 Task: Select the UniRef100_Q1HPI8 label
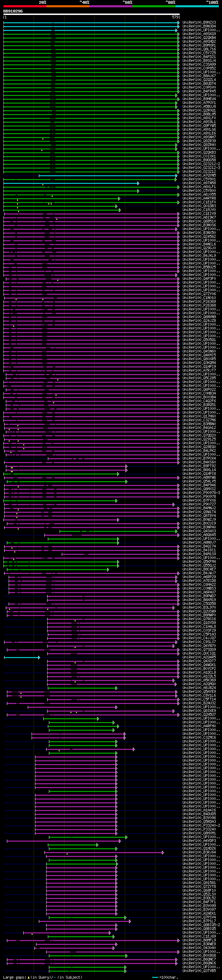(199, 473)
